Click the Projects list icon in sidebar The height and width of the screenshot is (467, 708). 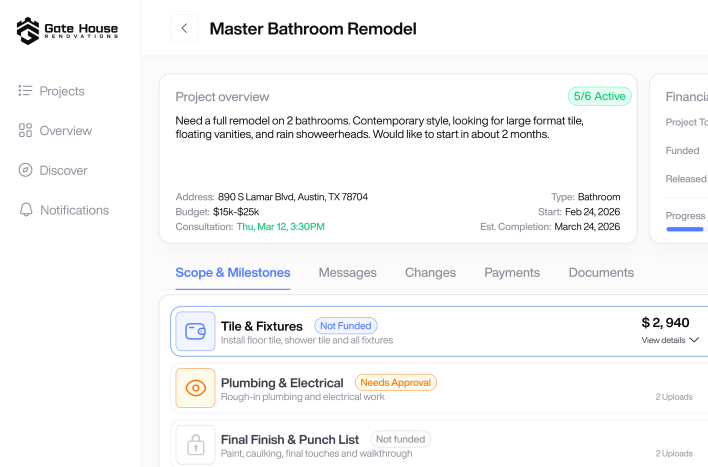coord(25,91)
